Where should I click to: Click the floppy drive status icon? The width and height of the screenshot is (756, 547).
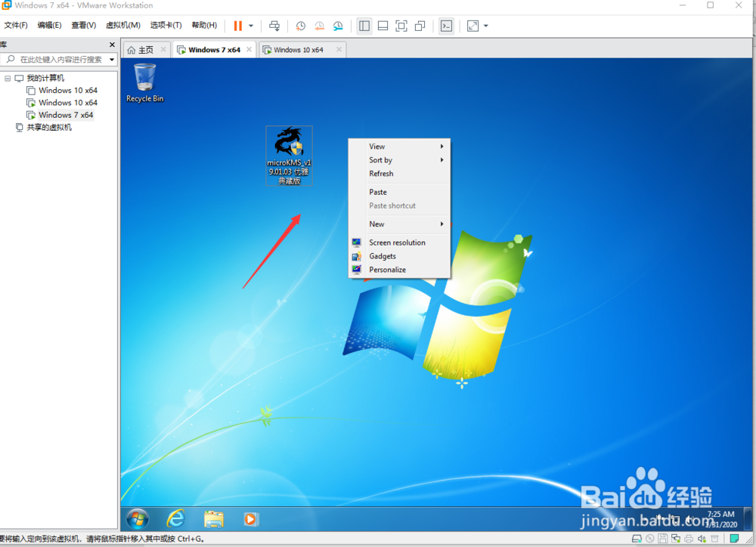coord(662,539)
